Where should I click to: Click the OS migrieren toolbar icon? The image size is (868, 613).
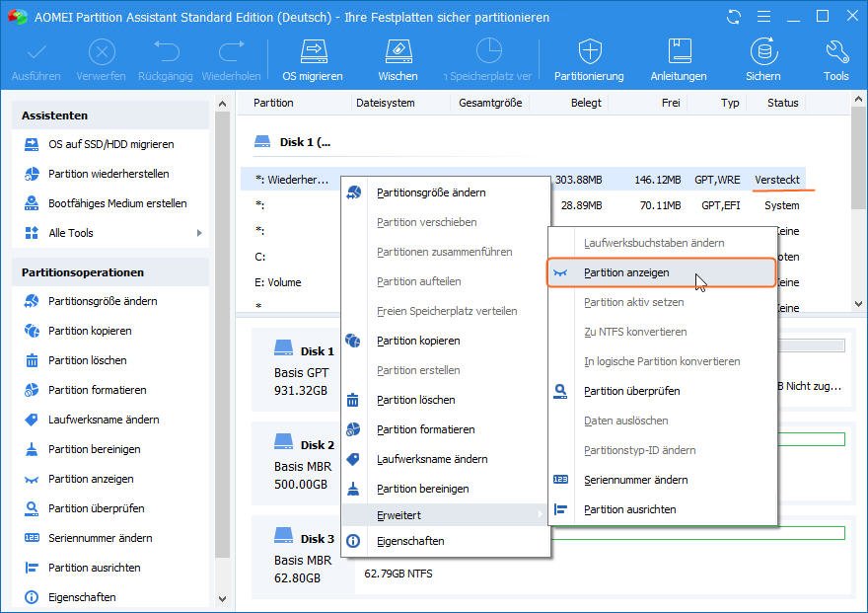[x=314, y=51]
